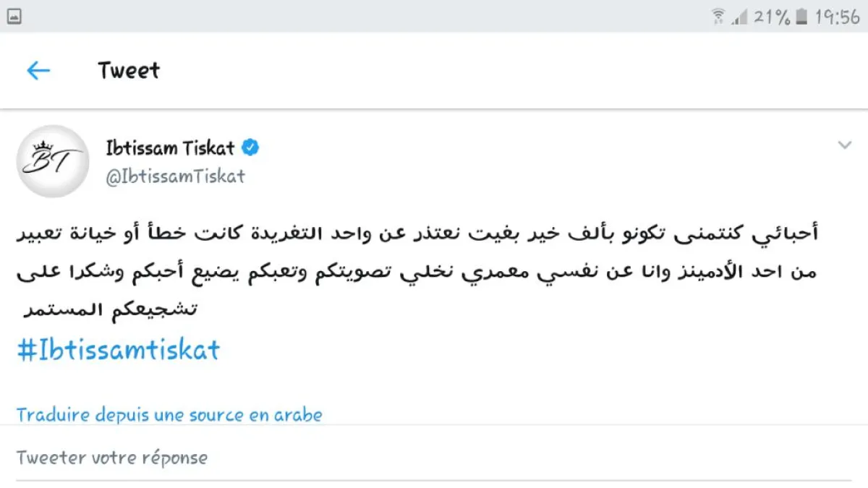This screenshot has height=488, width=868.
Task: Click the battery icon in the status bar
Action: [800, 17]
